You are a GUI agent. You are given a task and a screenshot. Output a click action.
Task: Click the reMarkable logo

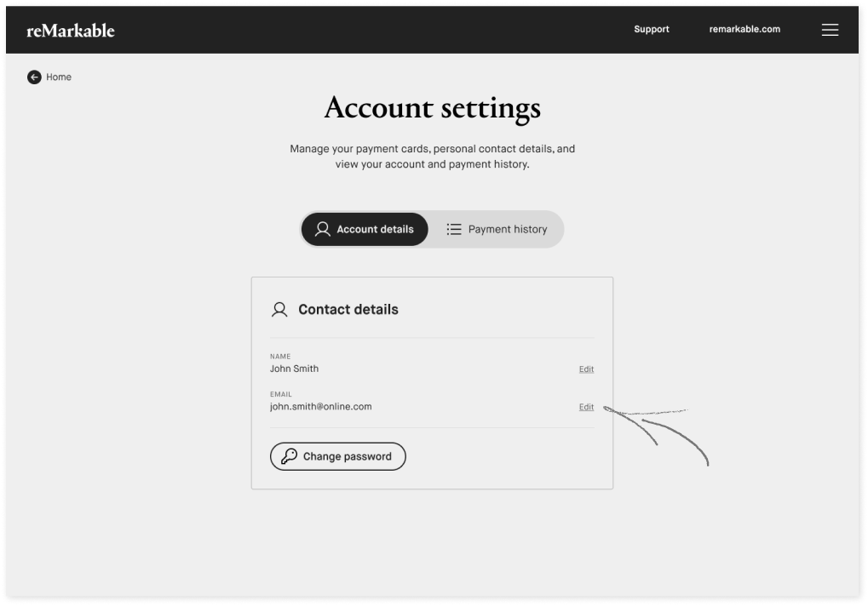click(x=71, y=31)
